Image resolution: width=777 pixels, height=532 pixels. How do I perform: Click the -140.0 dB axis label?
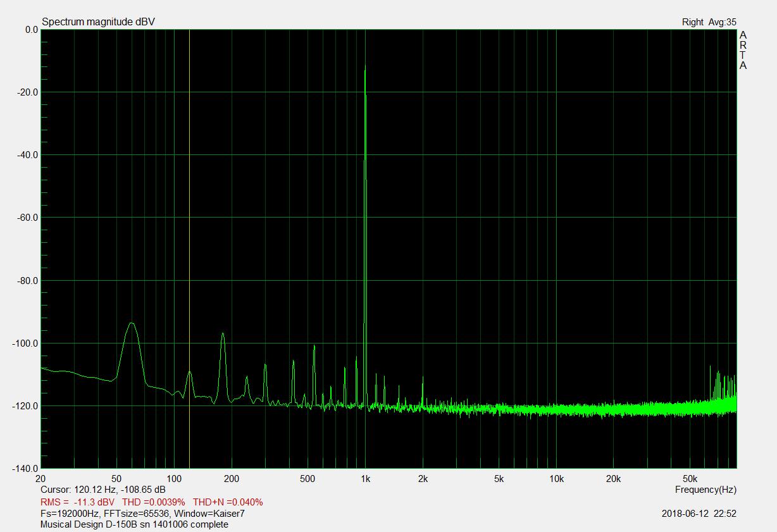pos(26,468)
